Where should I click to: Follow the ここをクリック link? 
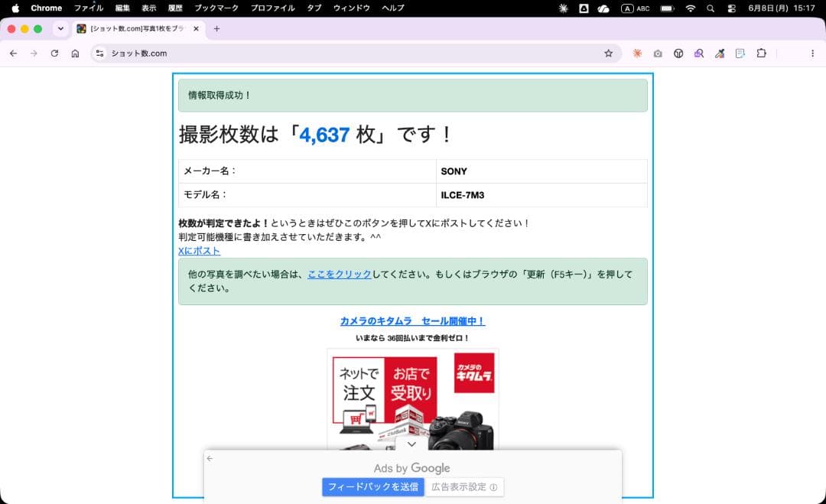(340, 275)
